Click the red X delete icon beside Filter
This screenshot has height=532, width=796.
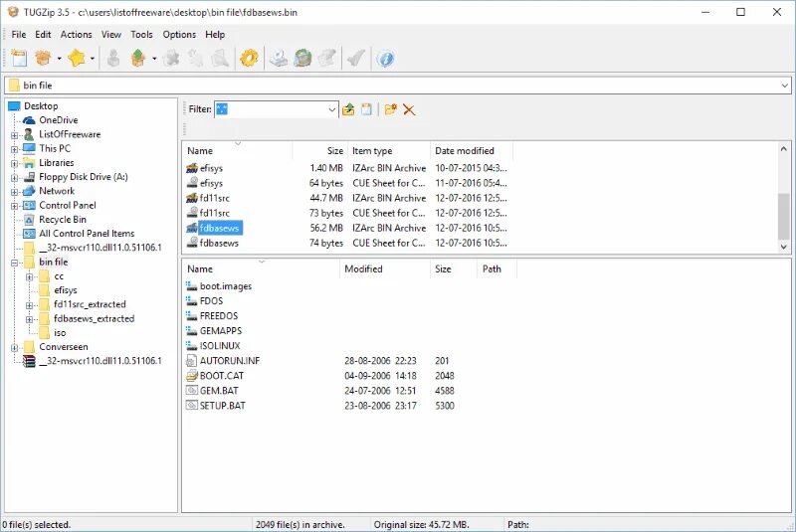click(409, 109)
